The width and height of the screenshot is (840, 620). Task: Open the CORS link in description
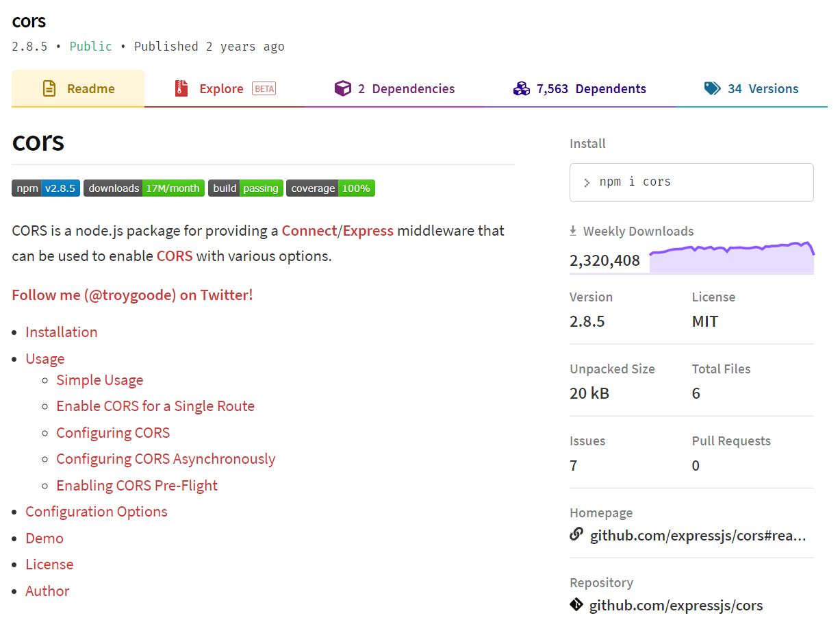coord(175,256)
